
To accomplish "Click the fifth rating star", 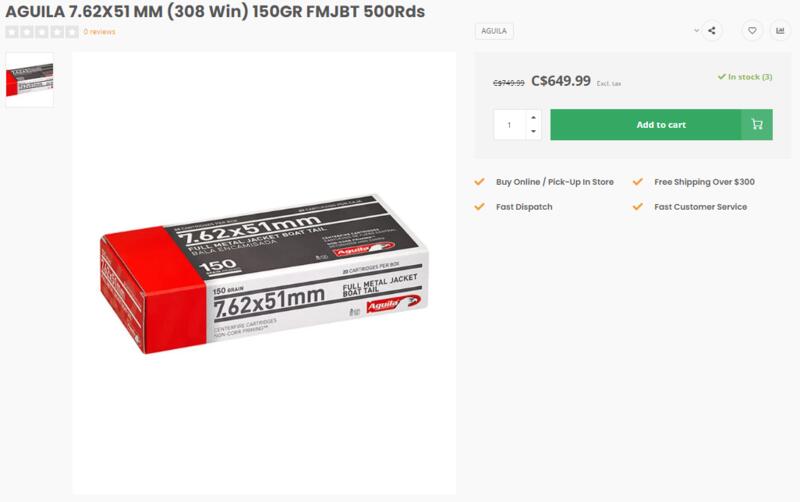I will pyautogui.click(x=72, y=32).
